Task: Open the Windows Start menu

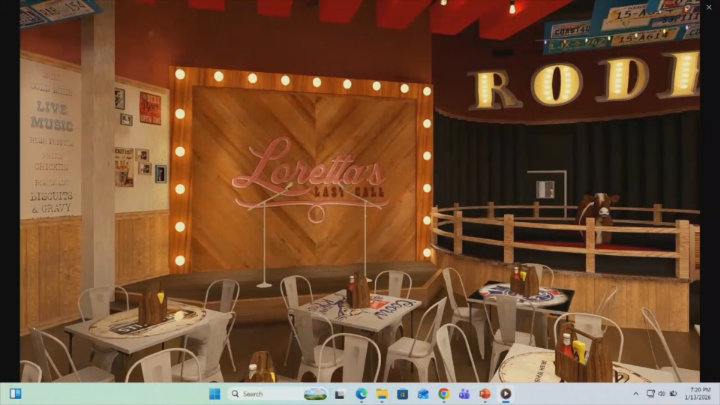Action: [x=215, y=394]
